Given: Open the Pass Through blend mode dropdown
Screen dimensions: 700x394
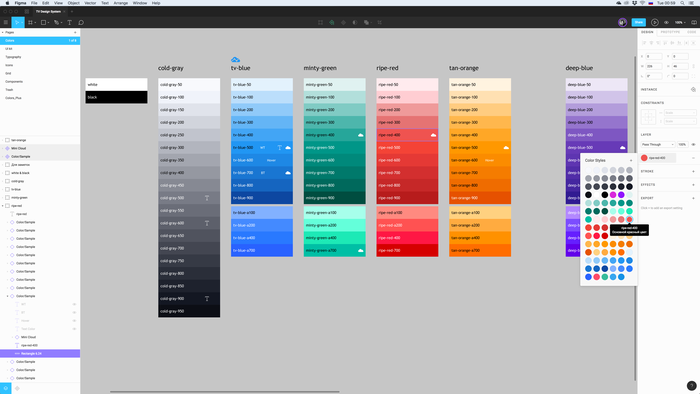Looking at the screenshot, I should [x=658, y=145].
